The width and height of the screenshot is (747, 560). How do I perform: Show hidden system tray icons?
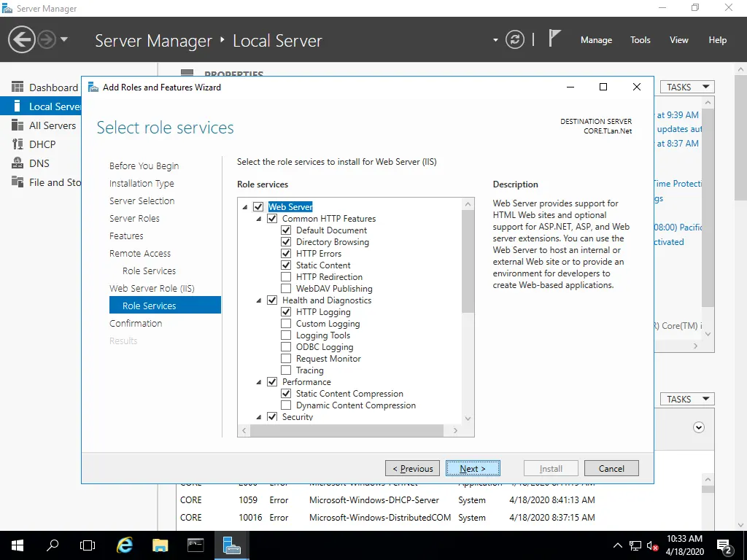[x=617, y=545]
